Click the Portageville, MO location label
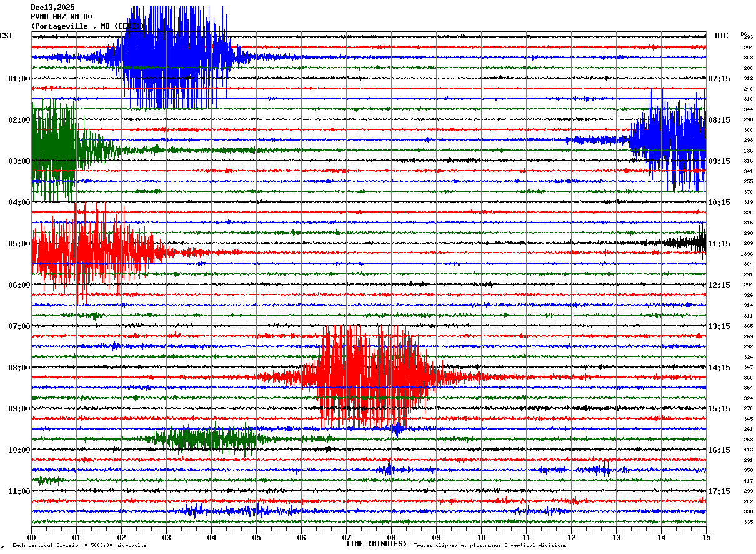 [x=88, y=26]
